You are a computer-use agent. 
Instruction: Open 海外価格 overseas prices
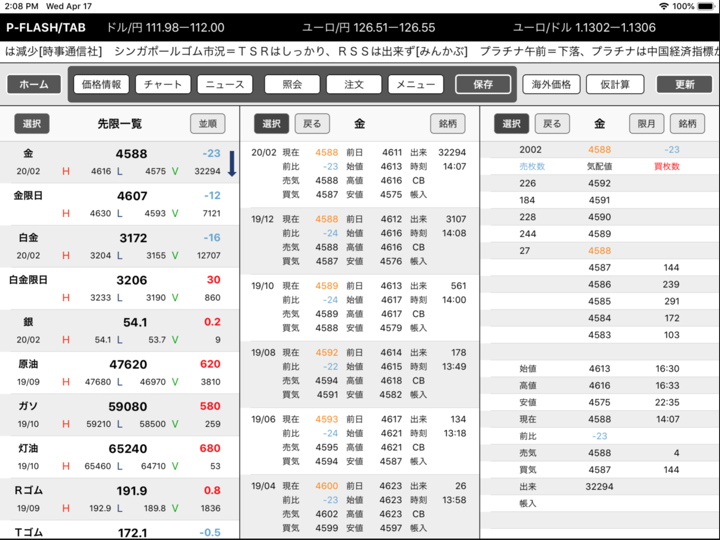(551, 85)
